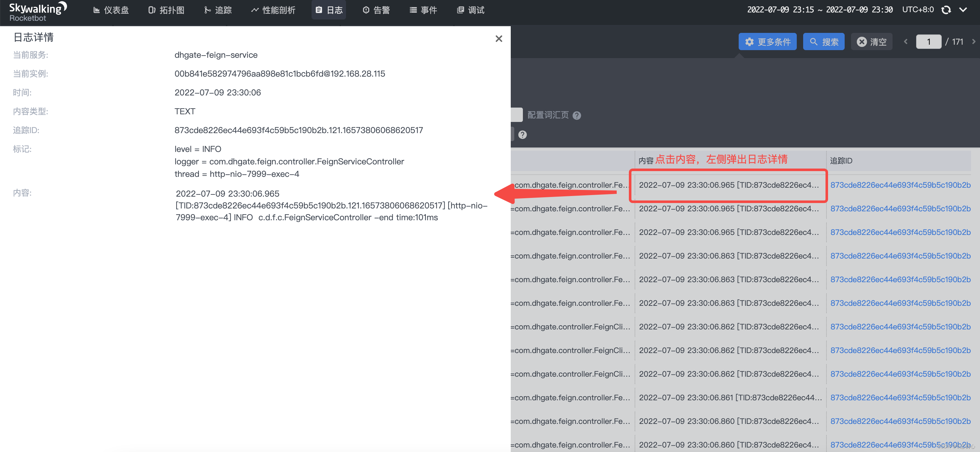Open trace ID link in 23:30:06.861 row
Viewport: 980px width, 452px height.
pos(901,398)
